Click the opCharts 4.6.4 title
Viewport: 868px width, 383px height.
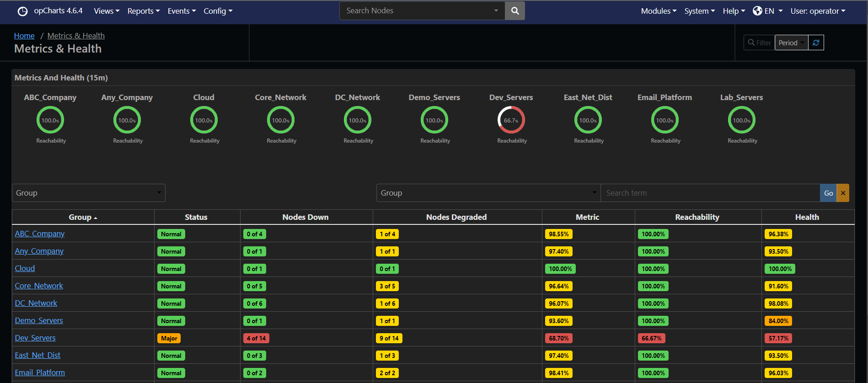[x=58, y=11]
